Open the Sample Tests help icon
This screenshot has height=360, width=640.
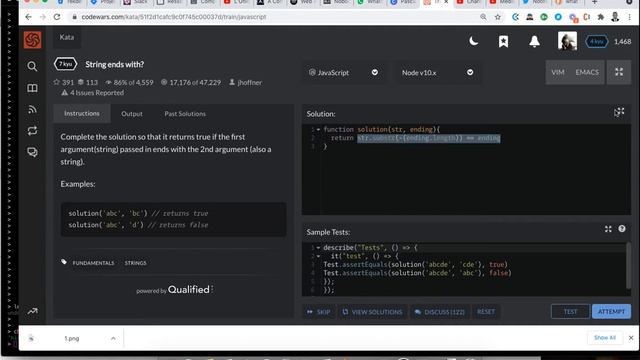point(622,229)
